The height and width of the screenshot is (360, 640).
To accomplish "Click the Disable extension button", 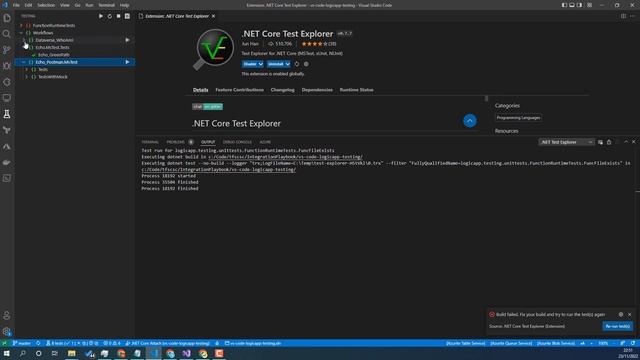I will point(250,64).
